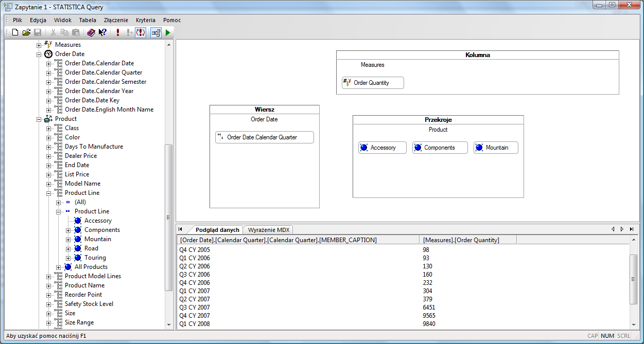The image size is (644, 344).
Task: Activate the What's This help pointer icon
Action: 102,32
